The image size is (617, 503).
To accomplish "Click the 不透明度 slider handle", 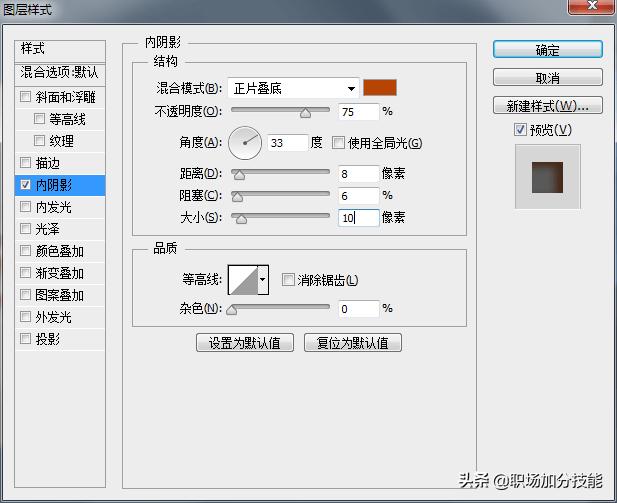I will click(x=305, y=113).
